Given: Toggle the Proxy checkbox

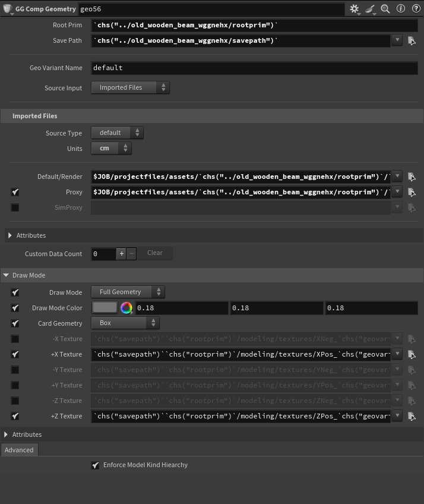Looking at the screenshot, I should coord(15,193).
